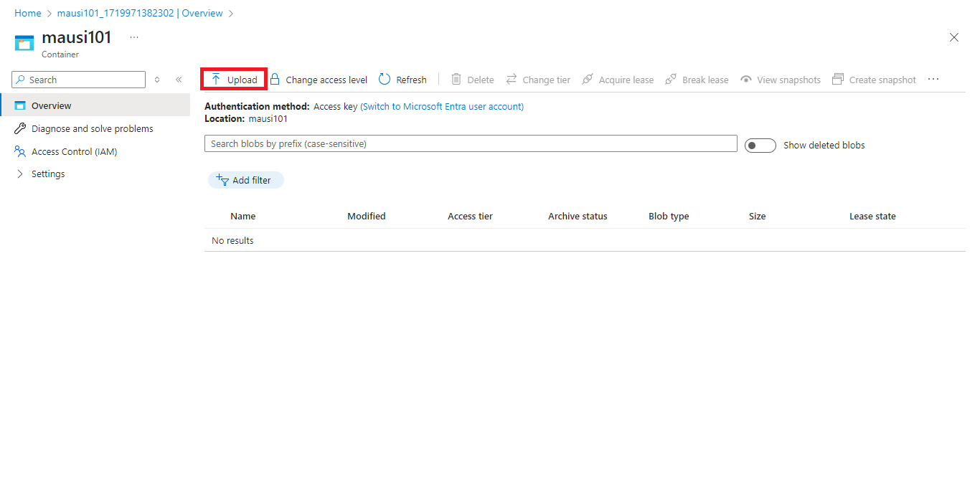This screenshot has height=479, width=980.
Task: Click the mausi101 container title text
Action: (x=77, y=37)
